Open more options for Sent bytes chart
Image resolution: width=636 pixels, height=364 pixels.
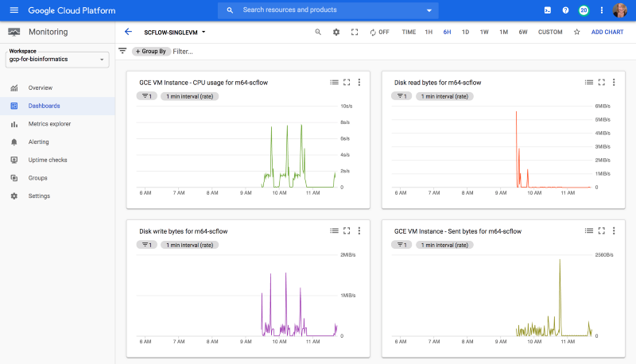(x=614, y=231)
